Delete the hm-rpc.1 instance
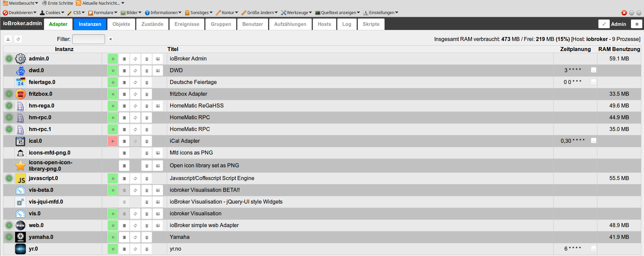The width and height of the screenshot is (644, 256). click(147, 129)
